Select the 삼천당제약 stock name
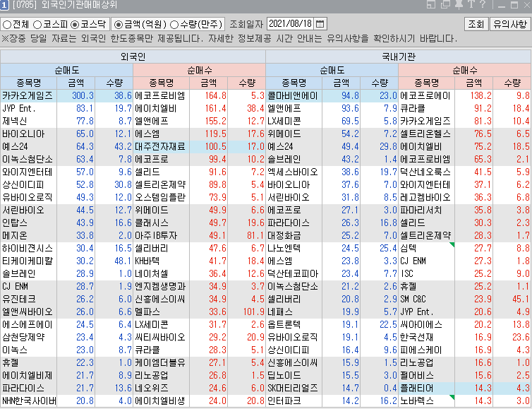Screen dimensions: 532x409 click(23, 338)
